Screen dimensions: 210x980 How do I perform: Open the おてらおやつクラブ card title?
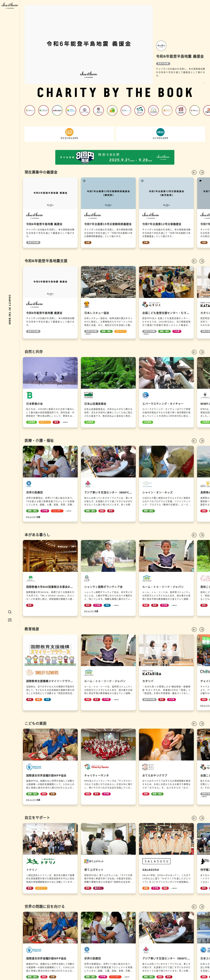click(154, 775)
